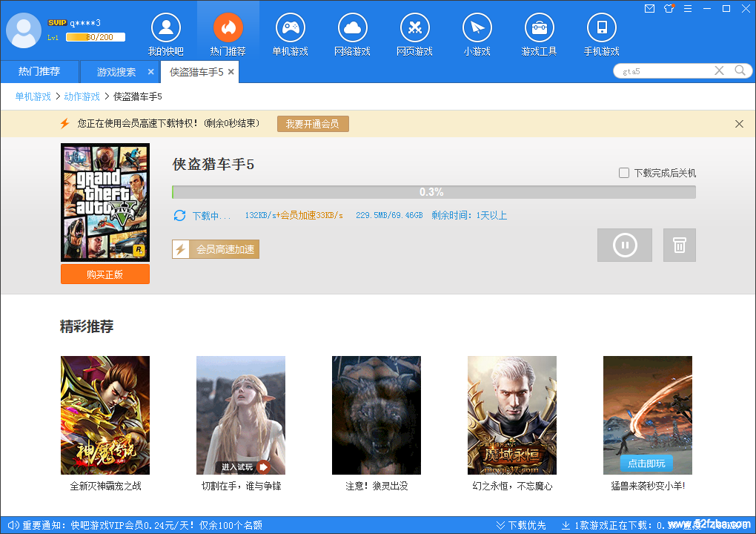Image resolution: width=756 pixels, height=534 pixels.
Task: Open the mail messages icon
Action: click(x=649, y=9)
